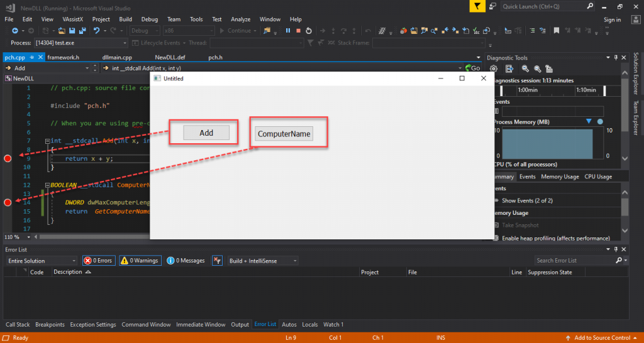Click the red Stop Debugging icon
The height and width of the screenshot is (343, 644).
[298, 30]
